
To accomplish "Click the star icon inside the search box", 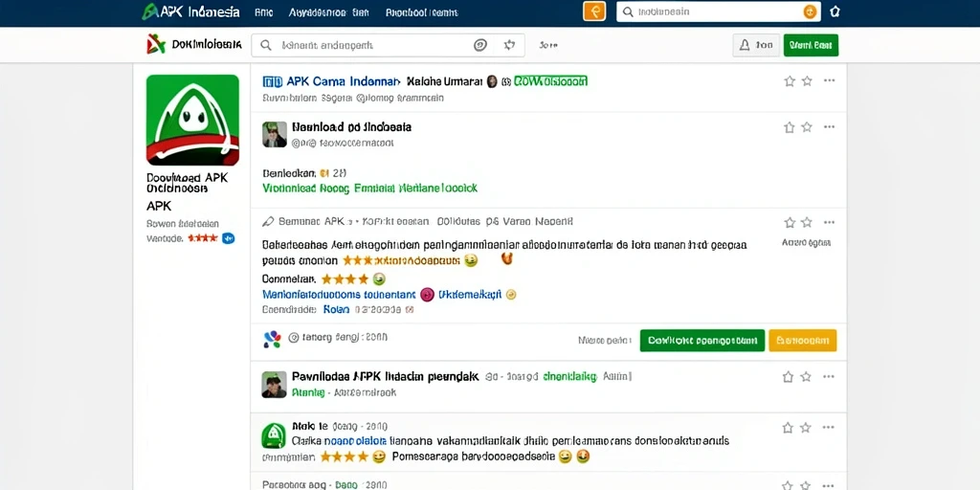I will click(509, 45).
